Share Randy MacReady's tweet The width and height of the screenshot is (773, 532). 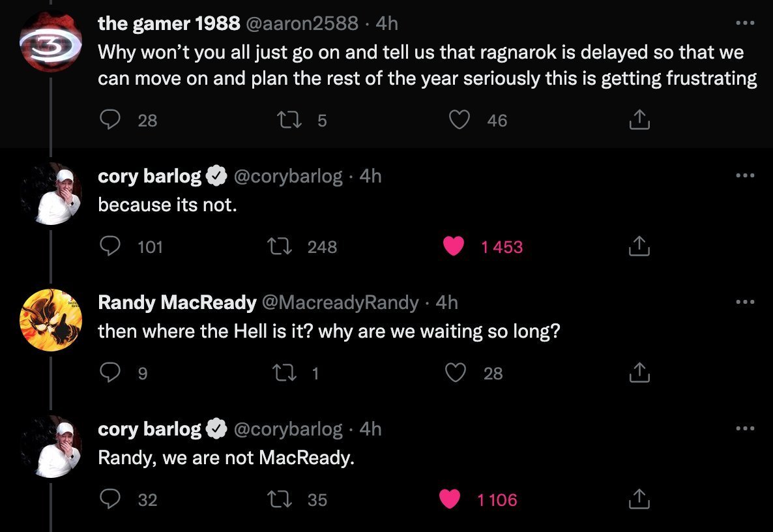coord(639,372)
